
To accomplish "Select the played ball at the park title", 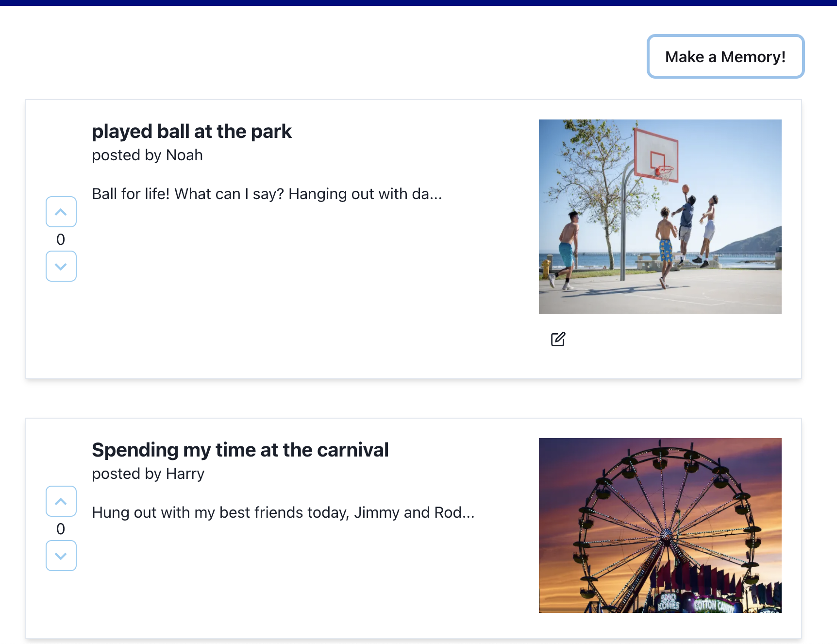I will pyautogui.click(x=192, y=131).
